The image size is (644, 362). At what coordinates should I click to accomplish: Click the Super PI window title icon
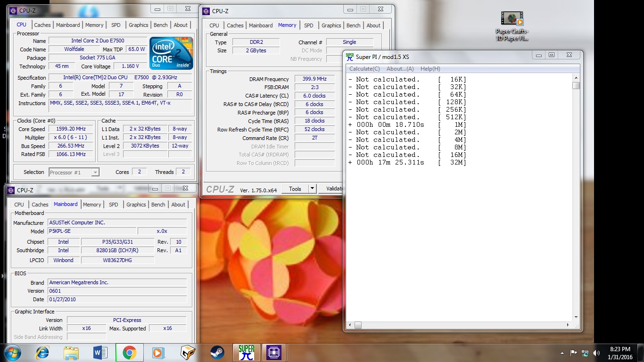(349, 57)
